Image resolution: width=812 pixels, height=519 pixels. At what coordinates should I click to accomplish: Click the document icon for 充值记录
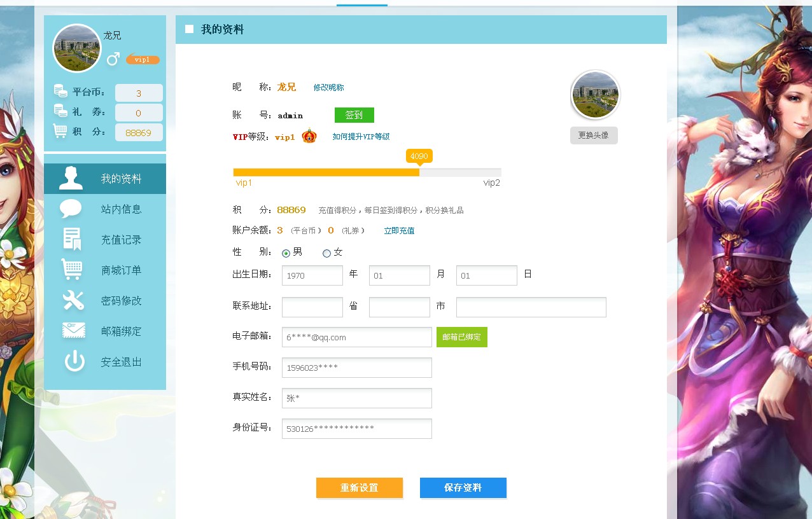(x=72, y=239)
